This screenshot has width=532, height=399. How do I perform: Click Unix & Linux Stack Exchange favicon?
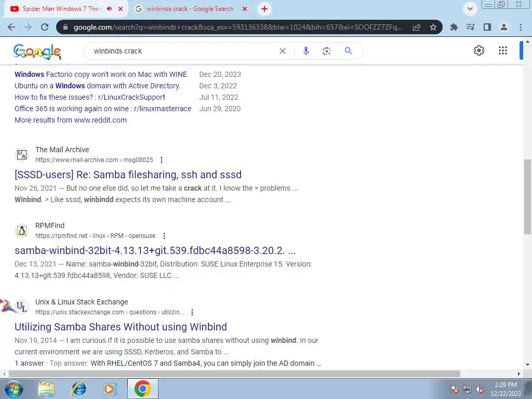[x=22, y=307]
